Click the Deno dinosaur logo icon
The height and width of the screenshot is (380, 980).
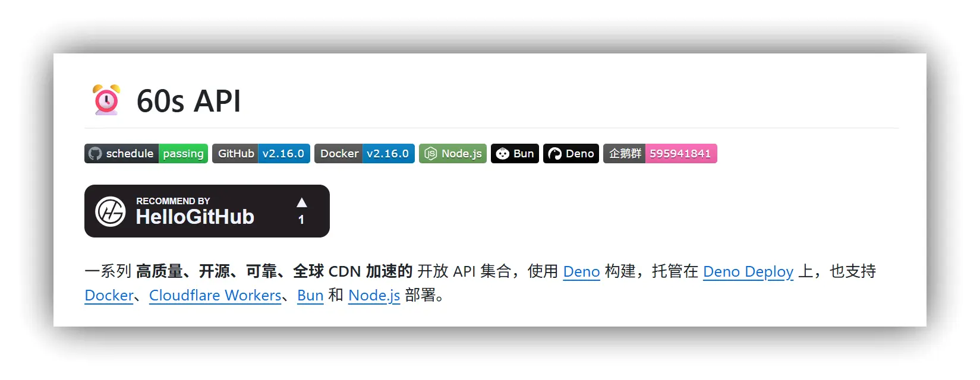click(555, 154)
